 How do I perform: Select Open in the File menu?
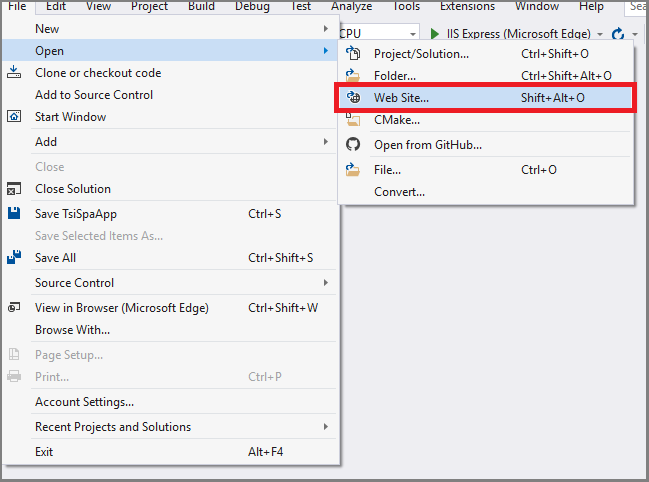pyautogui.click(x=171, y=50)
